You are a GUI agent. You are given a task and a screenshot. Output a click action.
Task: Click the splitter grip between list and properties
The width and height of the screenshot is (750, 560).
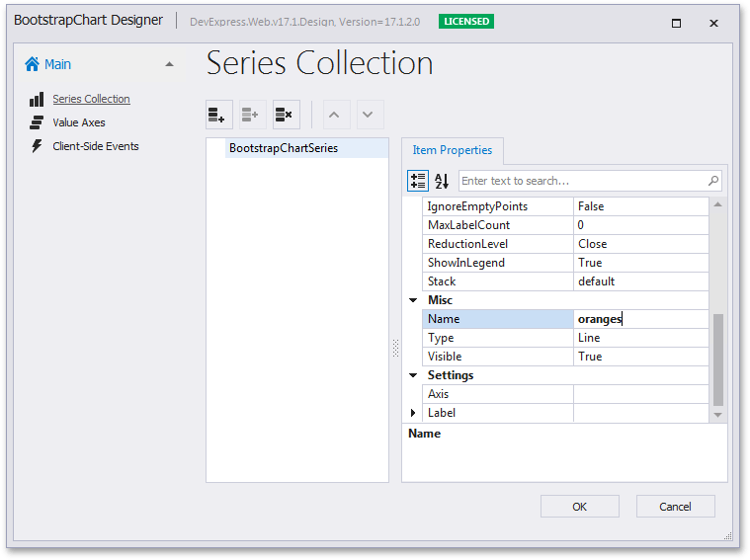pos(395,348)
